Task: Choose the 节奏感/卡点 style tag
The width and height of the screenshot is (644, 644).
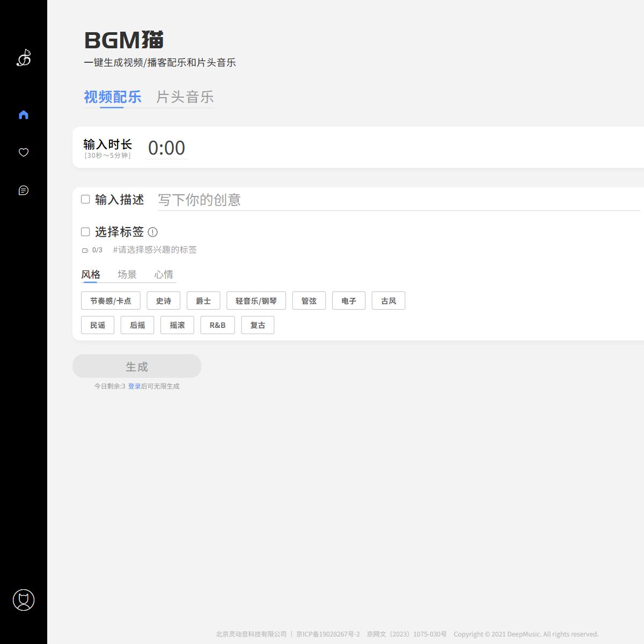Action: pyautogui.click(x=111, y=301)
